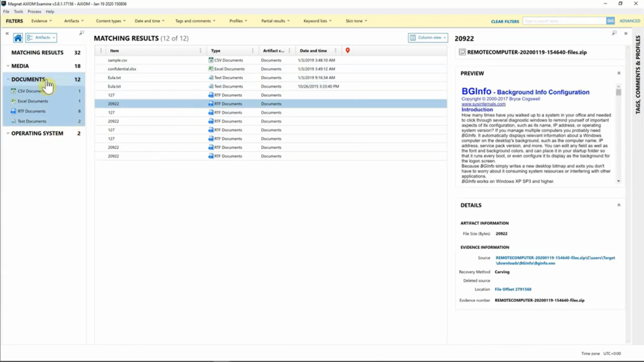Open the Evidence filter dropdown
The width and height of the screenshot is (644, 362).
tap(42, 21)
